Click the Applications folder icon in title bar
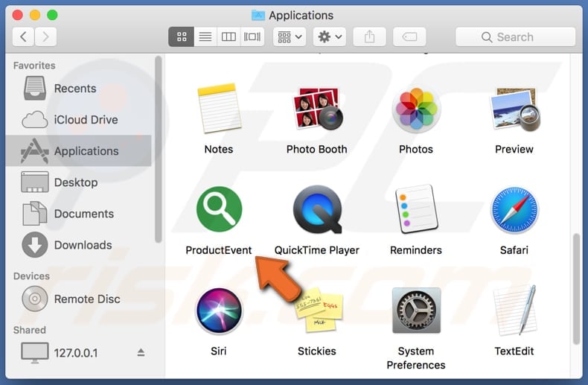 pos(258,15)
